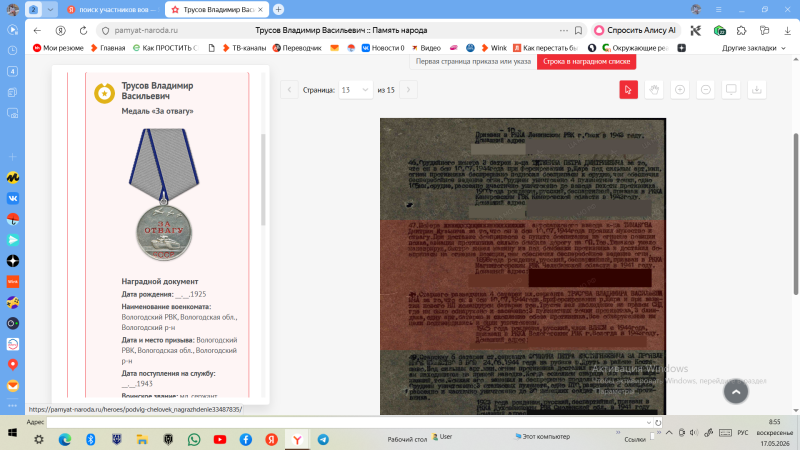This screenshot has width=800, height=450.
Task: Select the red cursor pointer tool
Action: (628, 90)
